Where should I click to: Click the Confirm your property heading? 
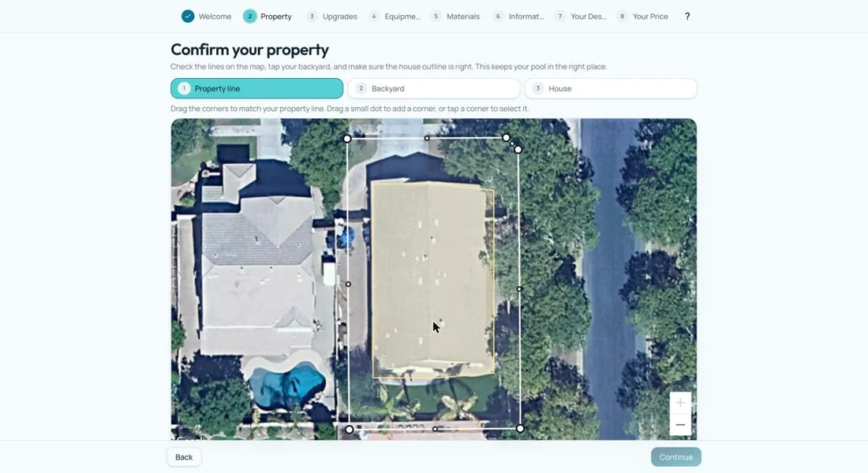(x=249, y=49)
